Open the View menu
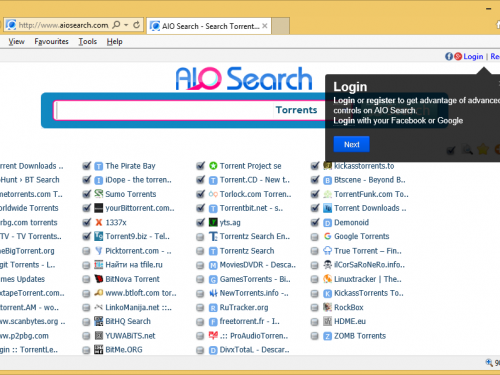This screenshot has width=500, height=375. pos(16,41)
